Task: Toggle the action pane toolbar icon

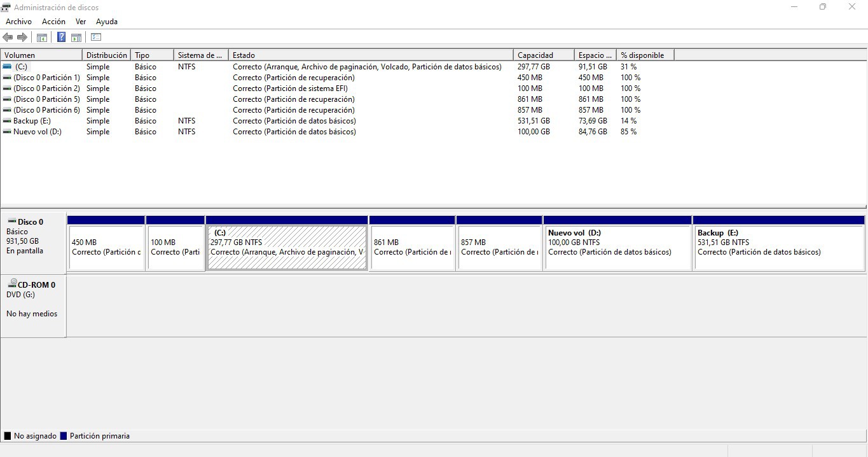Action: [x=76, y=38]
